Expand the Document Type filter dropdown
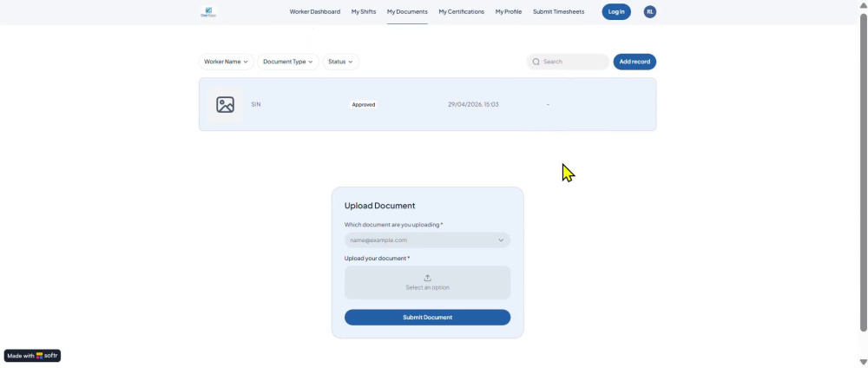The width and height of the screenshot is (868, 368). [288, 62]
